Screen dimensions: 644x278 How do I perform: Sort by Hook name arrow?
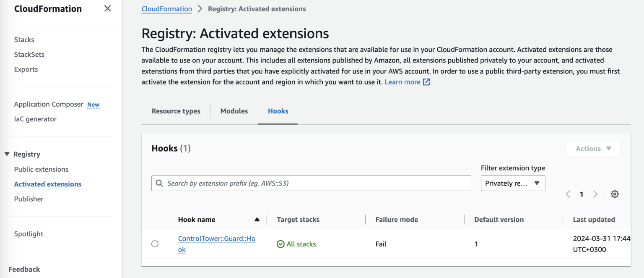[x=257, y=220]
